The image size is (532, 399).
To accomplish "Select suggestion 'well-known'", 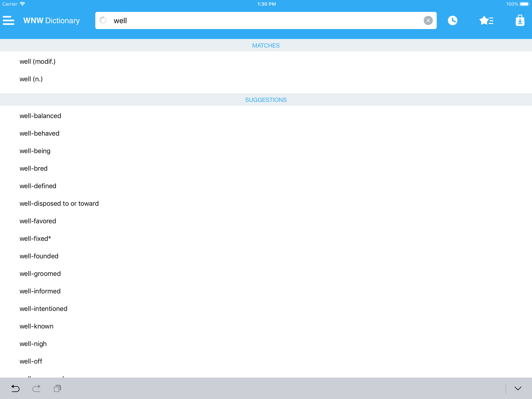I will 266,326.
